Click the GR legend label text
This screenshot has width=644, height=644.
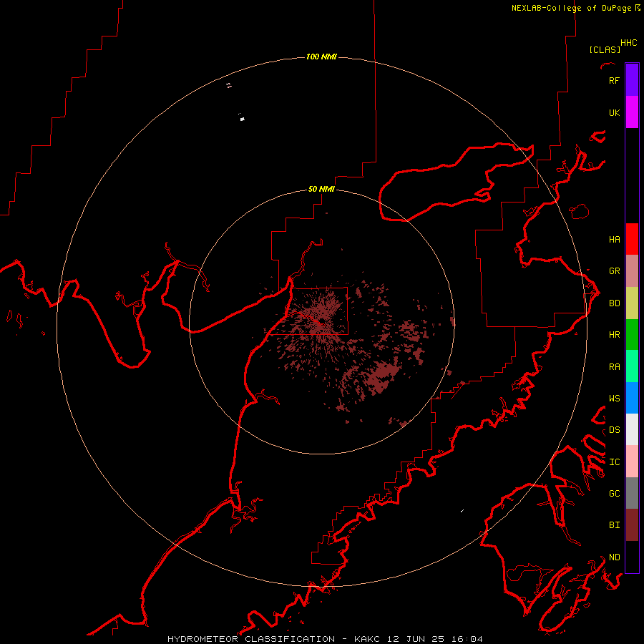coord(614,270)
